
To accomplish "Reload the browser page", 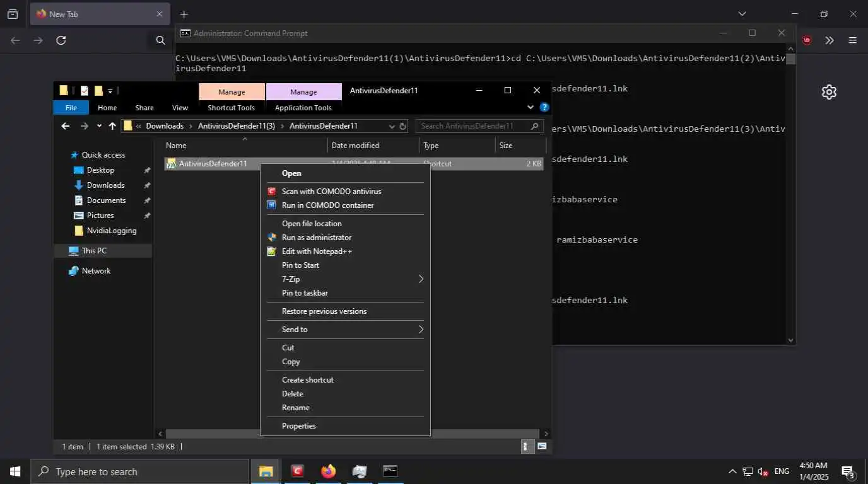I will (61, 40).
